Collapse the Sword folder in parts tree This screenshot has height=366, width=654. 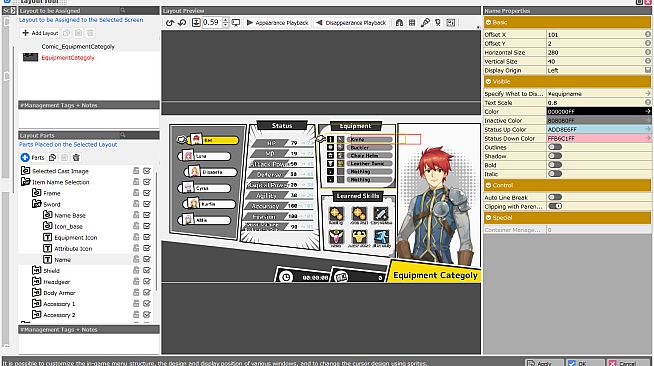click(x=36, y=204)
